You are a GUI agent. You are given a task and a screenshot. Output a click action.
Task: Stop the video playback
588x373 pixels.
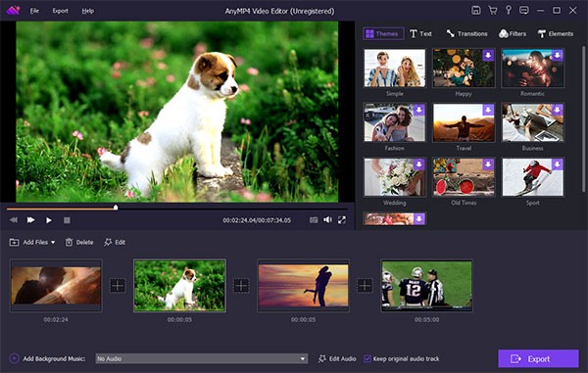pos(67,220)
